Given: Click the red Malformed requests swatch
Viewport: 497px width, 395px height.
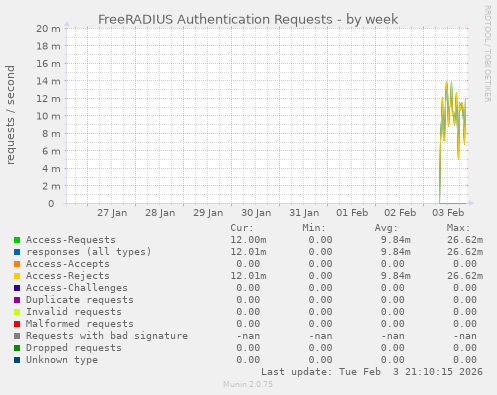Looking at the screenshot, I should point(17,324).
